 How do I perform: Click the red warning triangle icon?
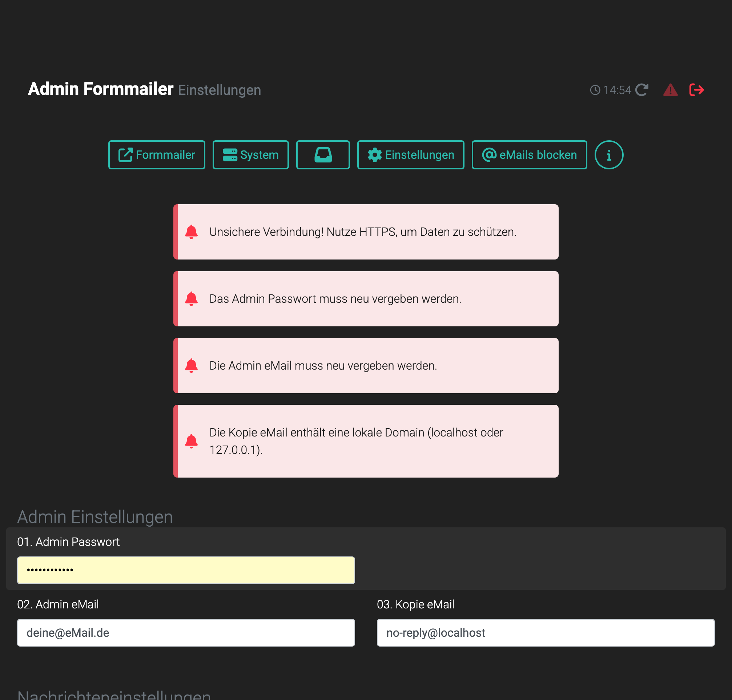click(x=670, y=90)
